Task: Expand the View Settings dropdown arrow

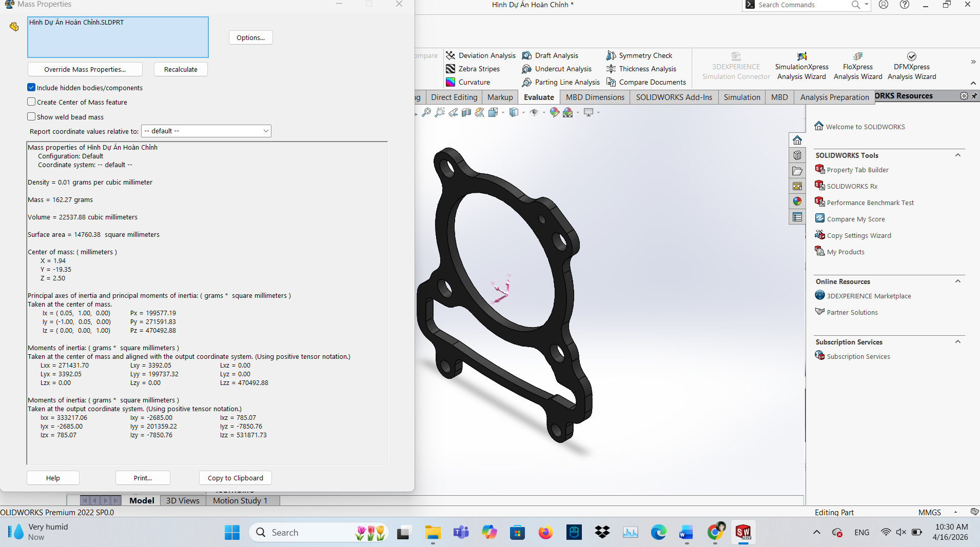Action: click(x=598, y=112)
